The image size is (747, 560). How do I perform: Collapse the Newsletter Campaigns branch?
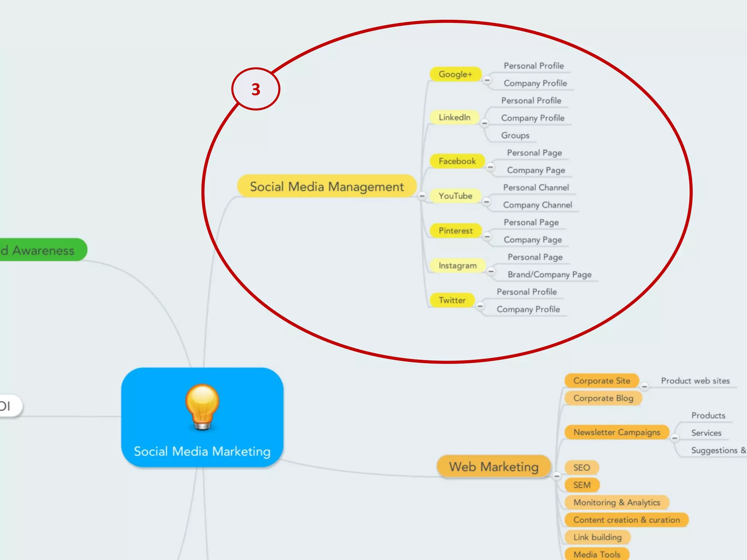(675, 438)
